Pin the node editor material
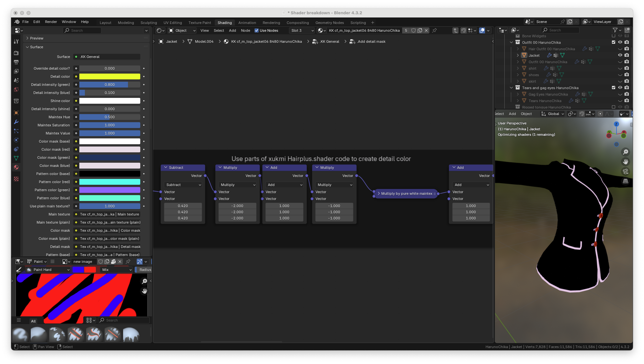Screen dimensions: 644x364 point(434,30)
